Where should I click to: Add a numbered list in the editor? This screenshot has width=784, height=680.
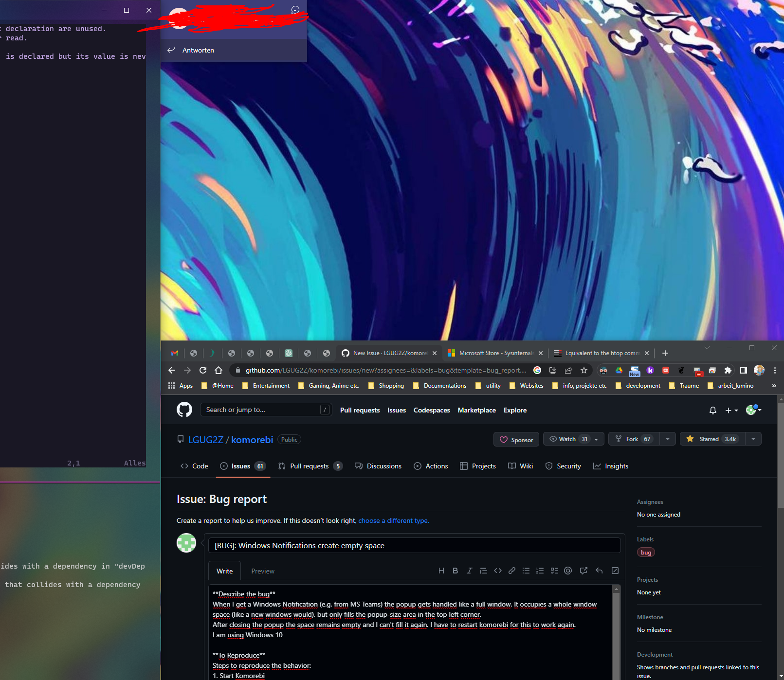pos(540,571)
